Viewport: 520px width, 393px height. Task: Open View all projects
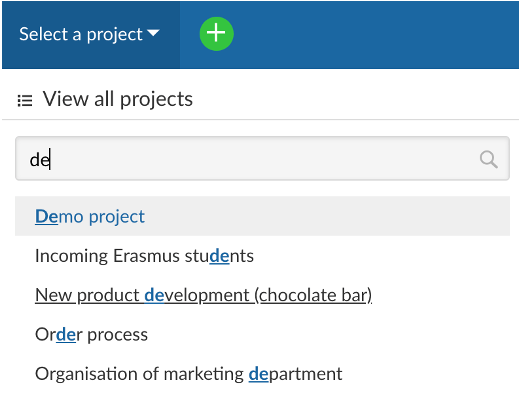118,99
